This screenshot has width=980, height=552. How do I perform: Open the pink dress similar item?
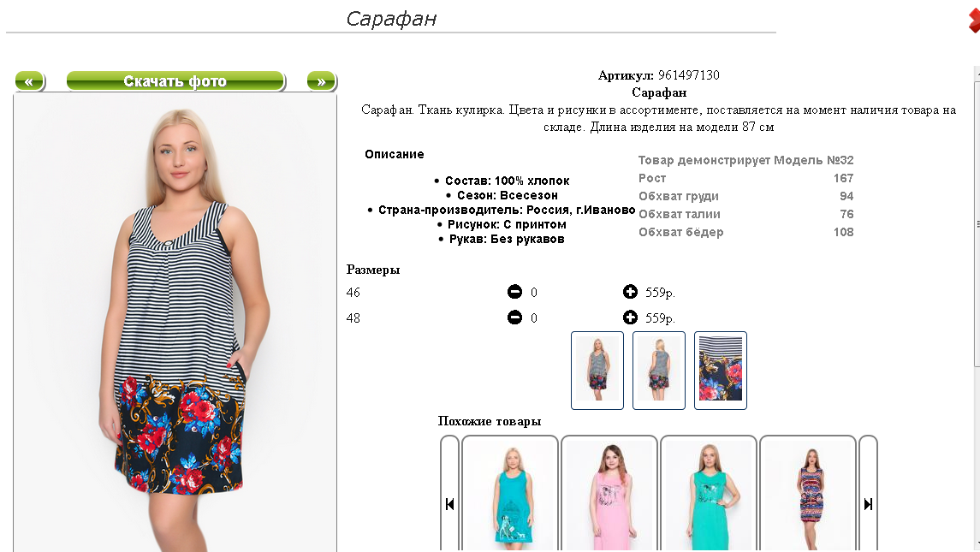tap(609, 495)
